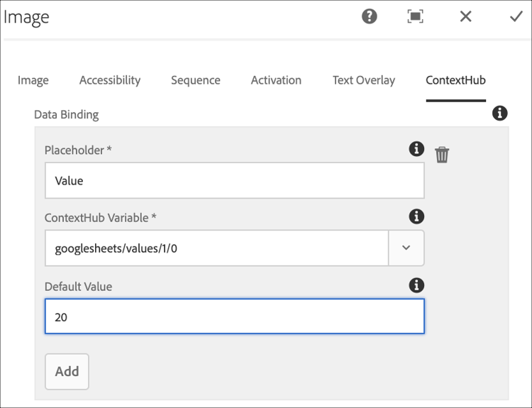Screen dimensions: 532x408
Task: Show info for ContextHub Variable field
Action: click(x=416, y=216)
